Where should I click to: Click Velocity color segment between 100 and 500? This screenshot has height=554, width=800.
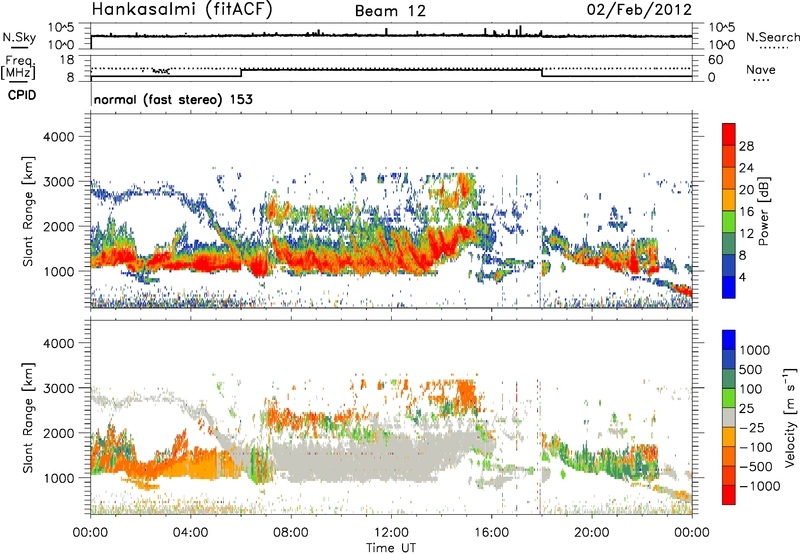[729, 379]
